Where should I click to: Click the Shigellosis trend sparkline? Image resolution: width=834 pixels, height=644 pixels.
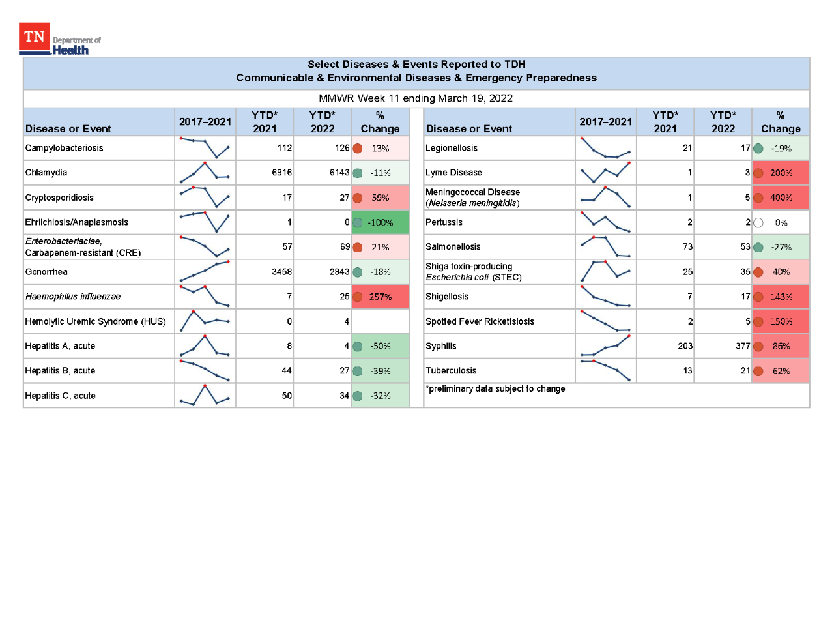pos(605,296)
